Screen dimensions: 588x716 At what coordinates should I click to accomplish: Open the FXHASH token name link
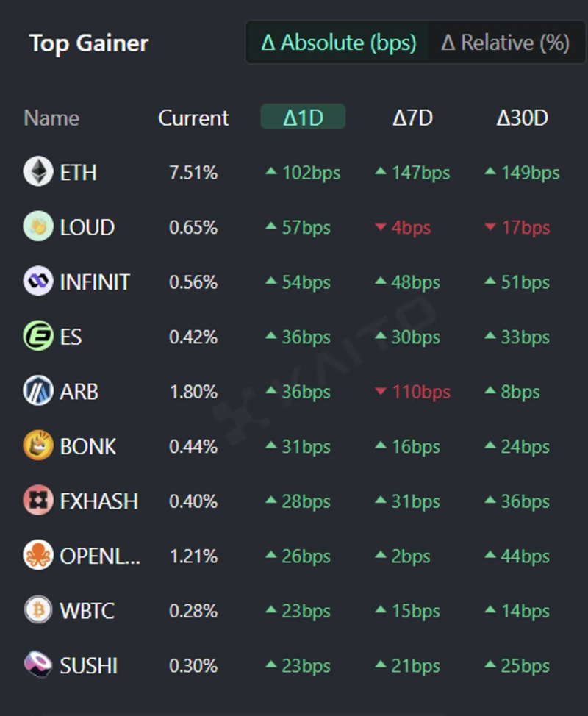pos(98,501)
